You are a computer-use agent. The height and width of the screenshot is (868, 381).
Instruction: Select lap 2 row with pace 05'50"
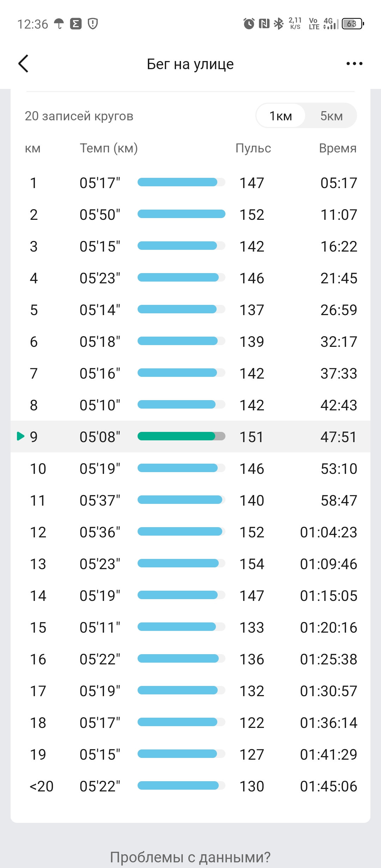190,215
